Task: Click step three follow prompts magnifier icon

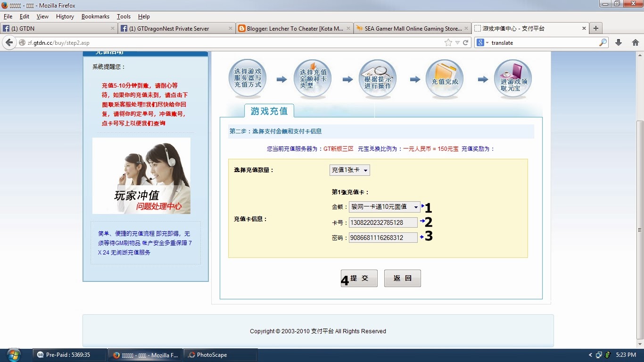Action: 378,78
